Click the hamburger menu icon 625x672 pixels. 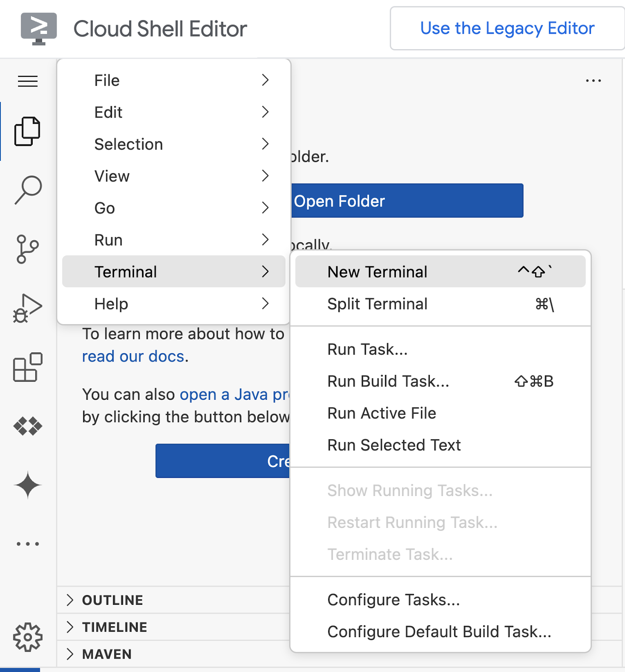(28, 81)
